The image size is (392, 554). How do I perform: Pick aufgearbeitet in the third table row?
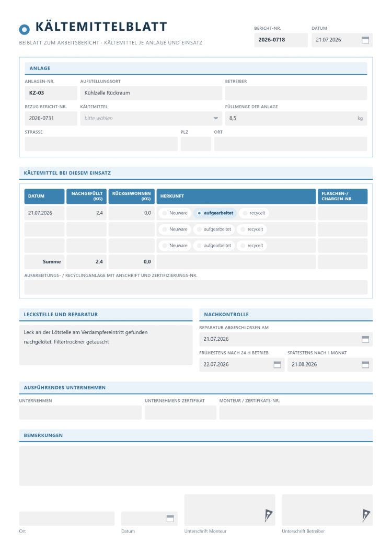(214, 246)
